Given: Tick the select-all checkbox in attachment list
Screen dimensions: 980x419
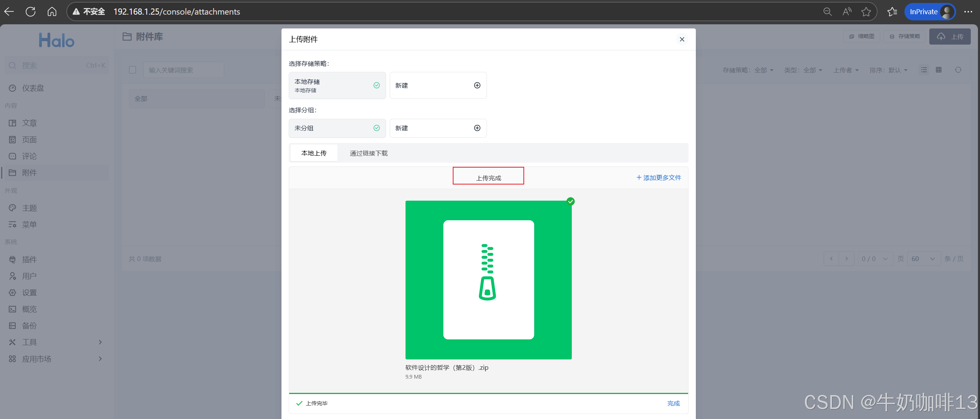Looking at the screenshot, I should [x=132, y=70].
